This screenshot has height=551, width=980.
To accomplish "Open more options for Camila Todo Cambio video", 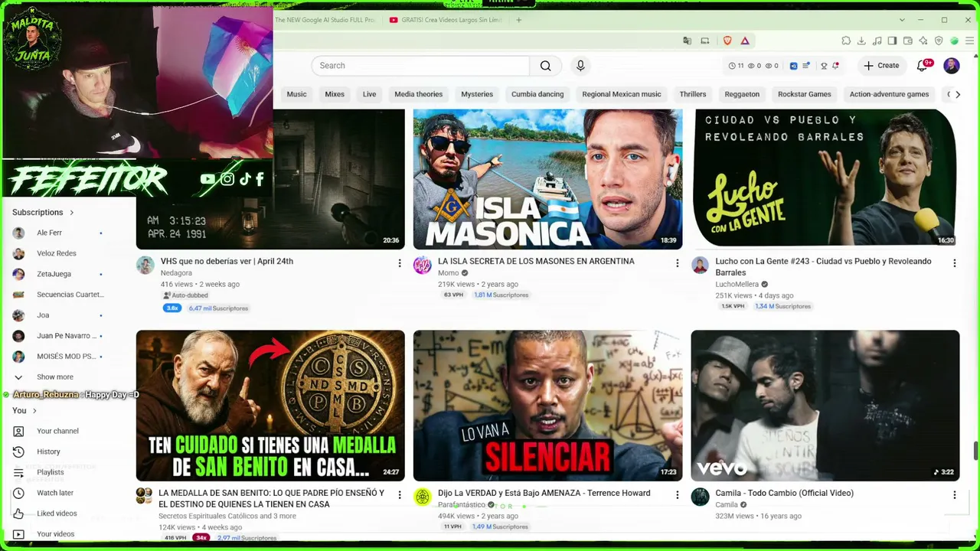I will (954, 495).
